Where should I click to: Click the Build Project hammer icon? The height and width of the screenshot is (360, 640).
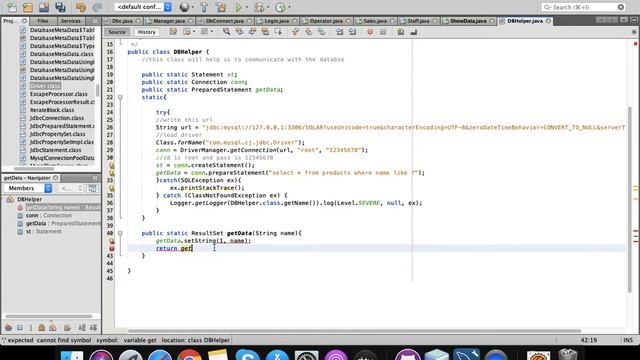(x=204, y=7)
